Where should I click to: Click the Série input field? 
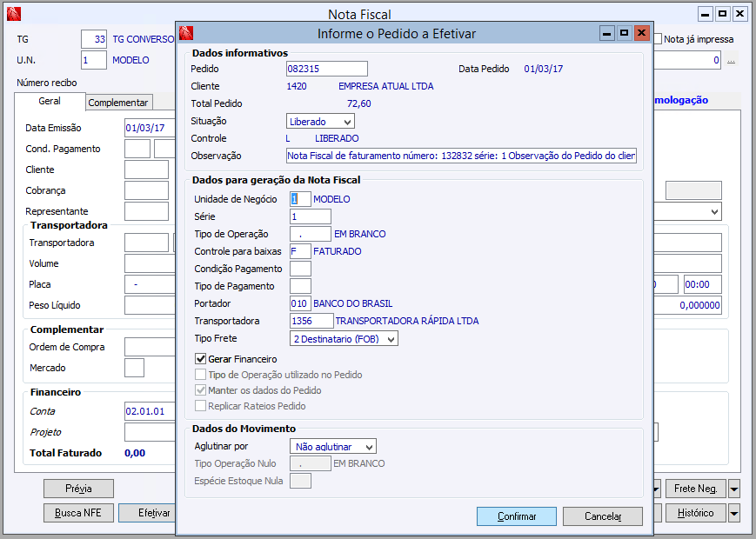click(311, 216)
